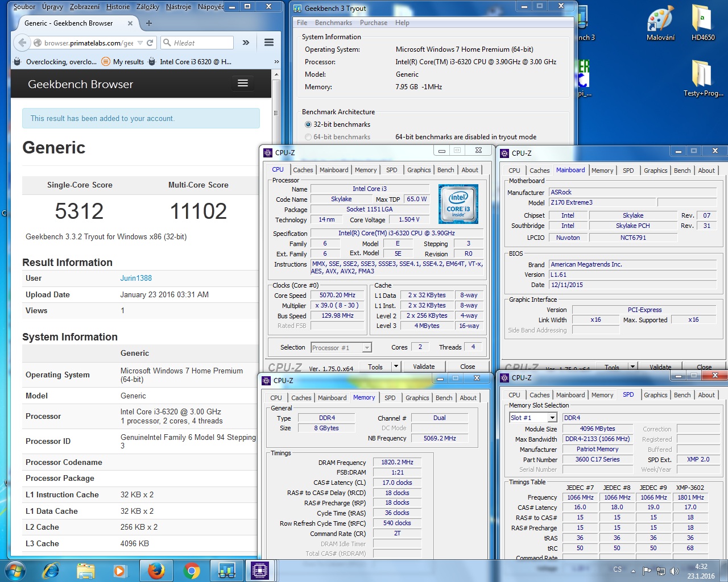728x582 pixels.
Task: Show more Firefox toolbar items chevron
Action: coord(246,43)
